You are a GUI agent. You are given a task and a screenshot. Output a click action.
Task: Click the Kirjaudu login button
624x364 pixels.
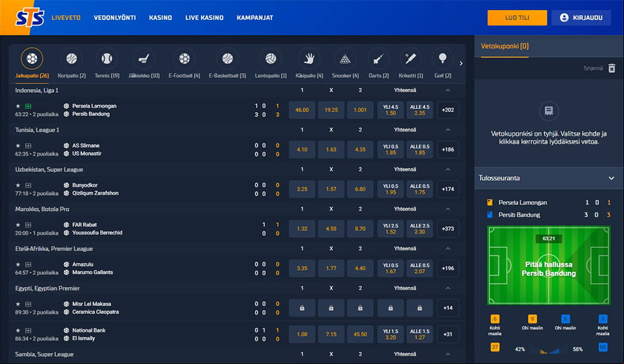pos(581,18)
